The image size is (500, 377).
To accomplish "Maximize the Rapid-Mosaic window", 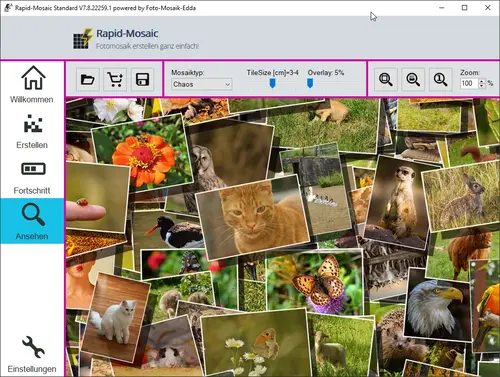I will point(464,8).
